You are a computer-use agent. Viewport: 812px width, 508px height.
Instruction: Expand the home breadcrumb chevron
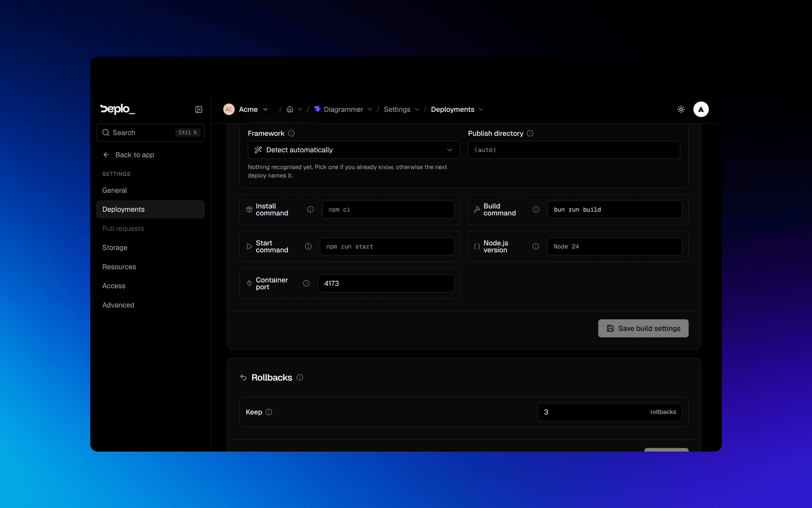(300, 109)
